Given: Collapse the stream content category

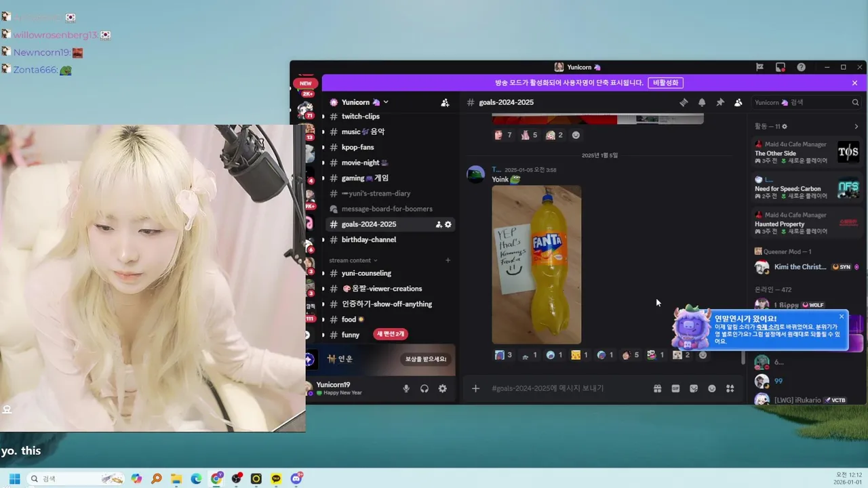Looking at the screenshot, I should coord(353,260).
